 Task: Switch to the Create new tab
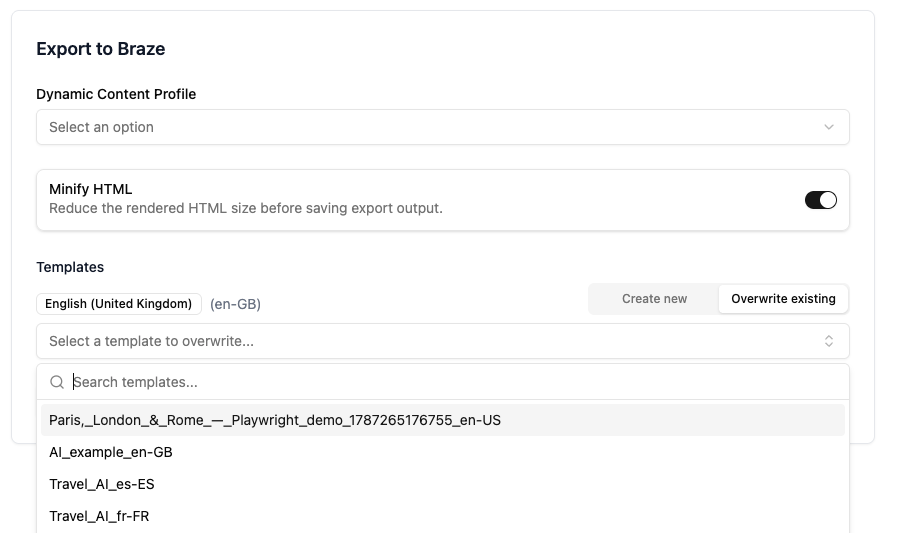654,299
